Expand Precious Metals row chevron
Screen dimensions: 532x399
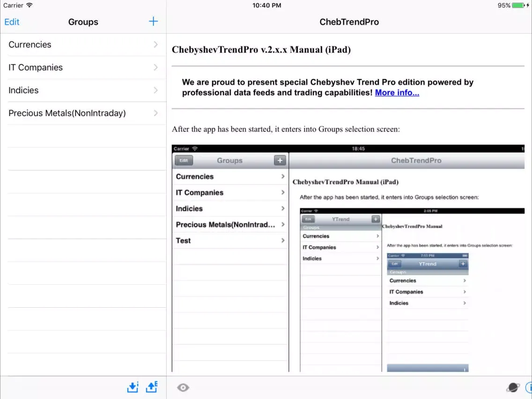click(x=156, y=113)
